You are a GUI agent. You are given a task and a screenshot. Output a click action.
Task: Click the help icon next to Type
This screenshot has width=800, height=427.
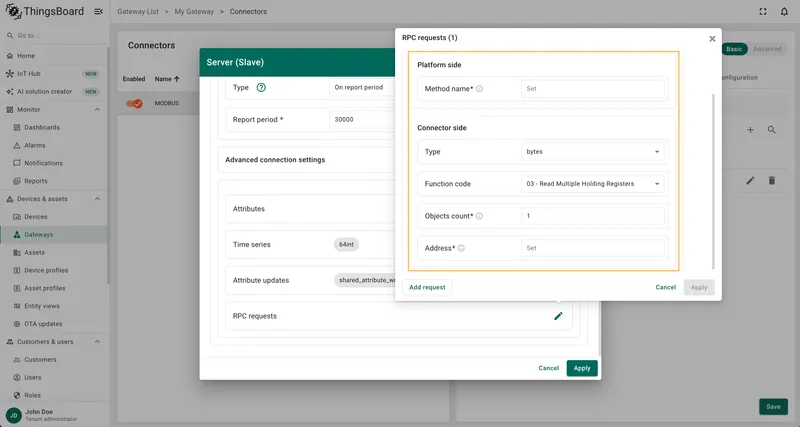[x=261, y=87]
